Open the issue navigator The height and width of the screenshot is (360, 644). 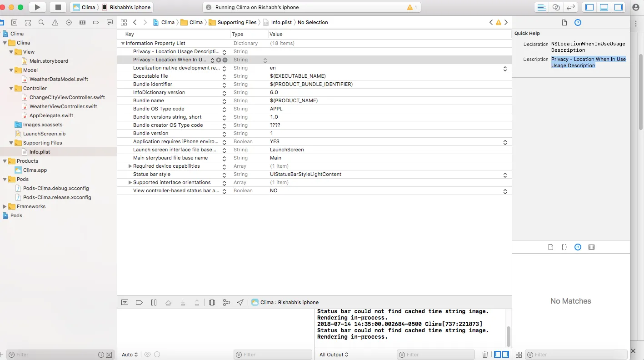pos(55,22)
